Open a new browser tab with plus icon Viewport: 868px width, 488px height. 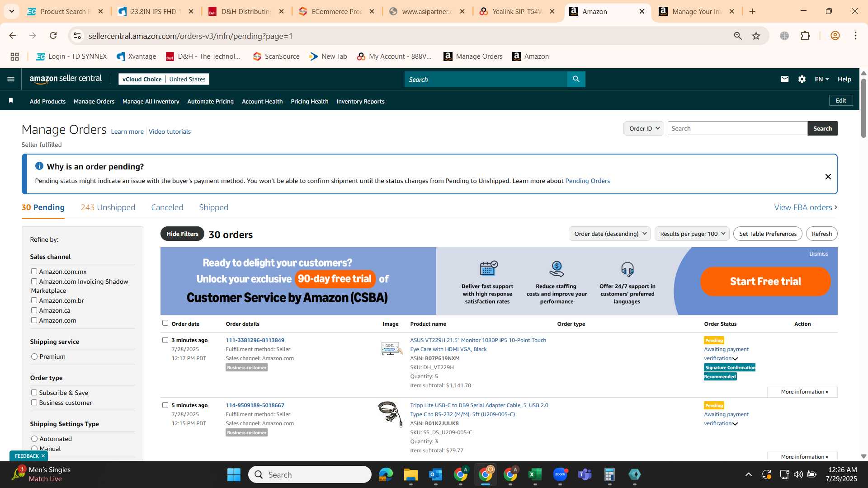pyautogui.click(x=752, y=11)
